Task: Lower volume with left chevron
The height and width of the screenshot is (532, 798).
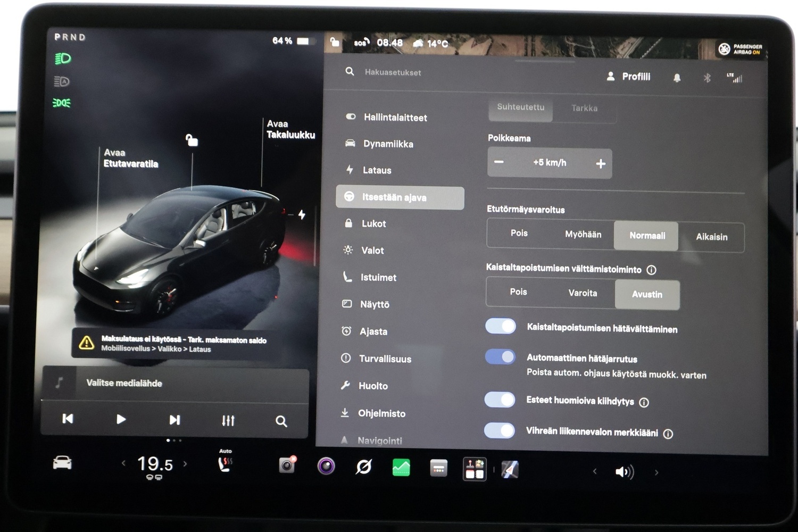Action: tap(595, 471)
